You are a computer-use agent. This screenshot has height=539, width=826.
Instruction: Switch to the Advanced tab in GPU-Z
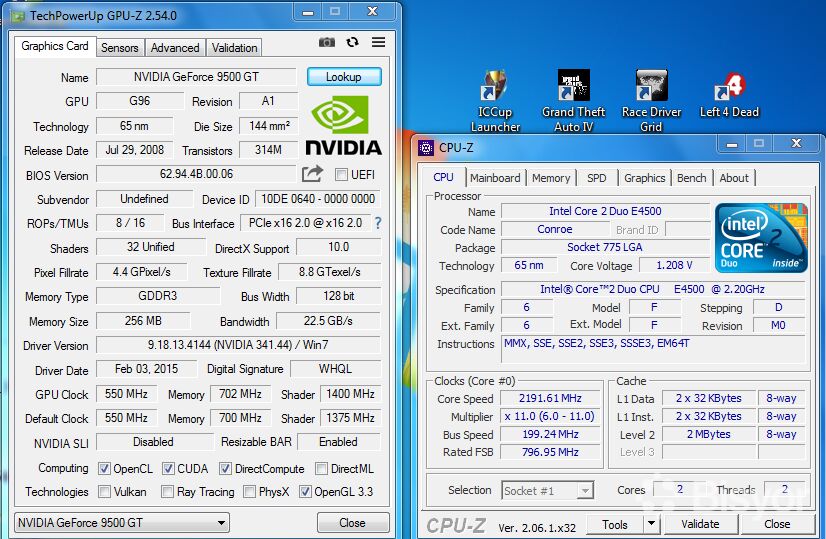[175, 47]
